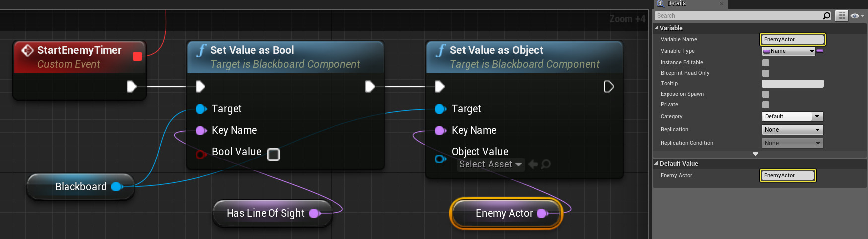Click the search magnifier icon in Details
The width and height of the screenshot is (868, 239).
826,16
